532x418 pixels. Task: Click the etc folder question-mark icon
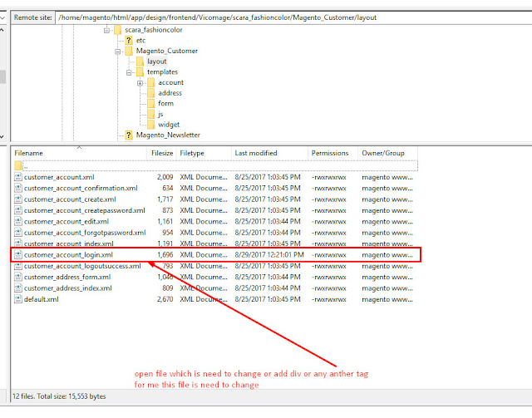pyautogui.click(x=129, y=41)
